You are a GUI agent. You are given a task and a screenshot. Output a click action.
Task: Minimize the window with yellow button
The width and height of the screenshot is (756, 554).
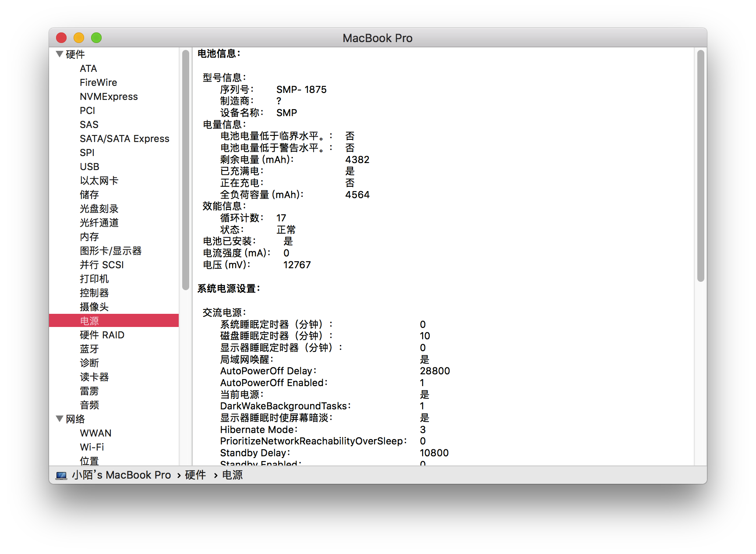(79, 38)
